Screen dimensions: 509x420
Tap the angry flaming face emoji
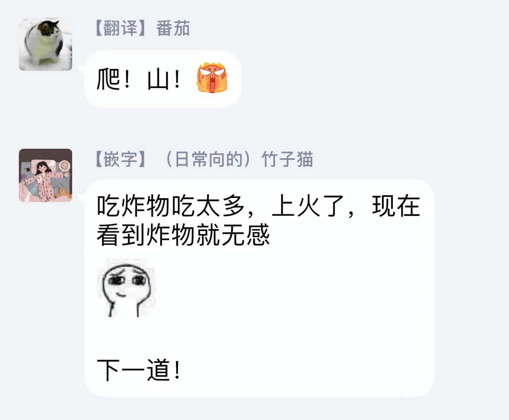[212, 78]
